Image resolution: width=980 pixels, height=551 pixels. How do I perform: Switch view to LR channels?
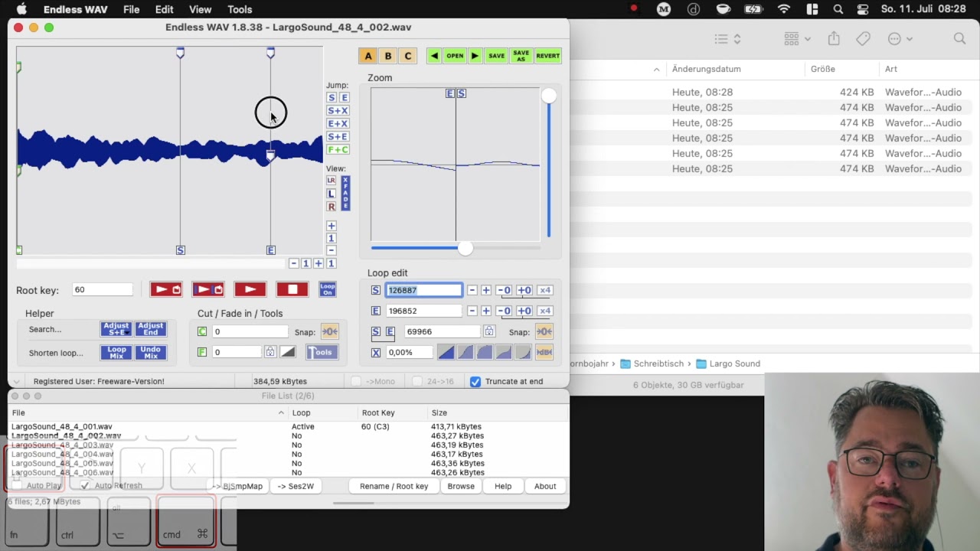click(x=332, y=181)
